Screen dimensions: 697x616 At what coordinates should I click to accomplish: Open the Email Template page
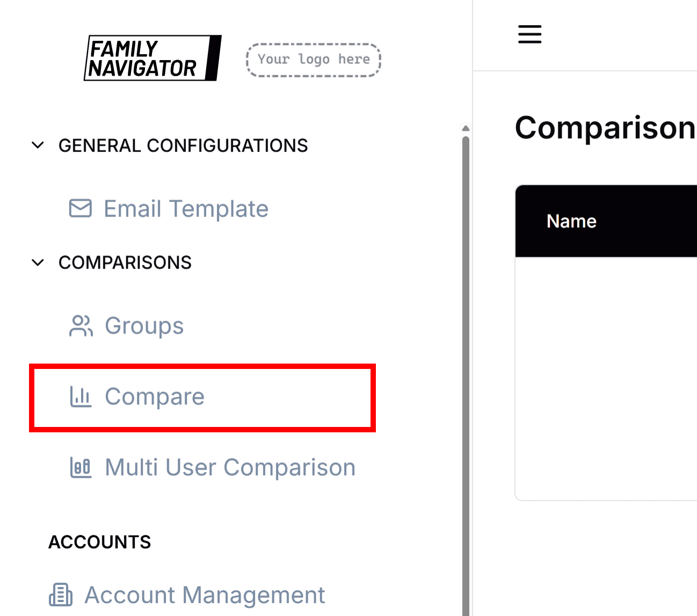(x=186, y=208)
